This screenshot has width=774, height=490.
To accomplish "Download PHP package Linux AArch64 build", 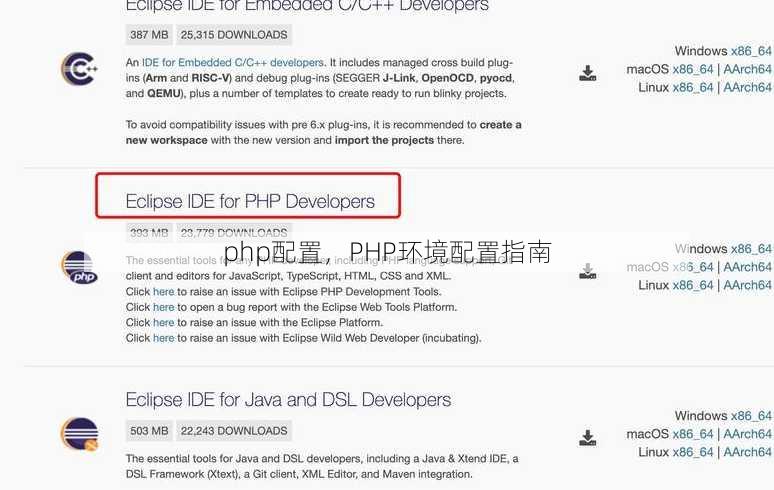I will (x=748, y=286).
